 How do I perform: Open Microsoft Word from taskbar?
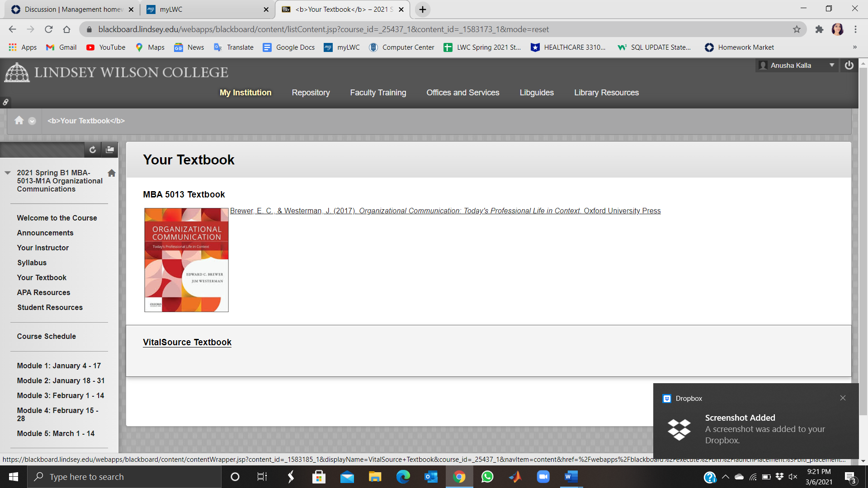tap(571, 477)
